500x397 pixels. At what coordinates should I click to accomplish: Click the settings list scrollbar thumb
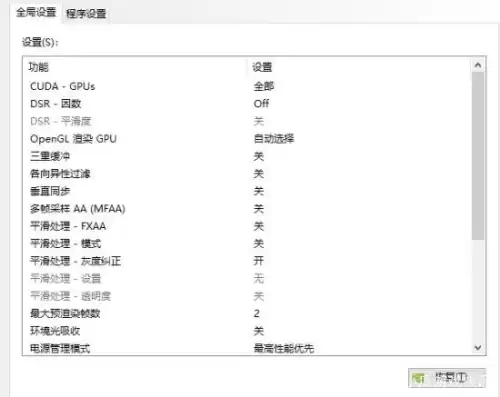[478, 155]
